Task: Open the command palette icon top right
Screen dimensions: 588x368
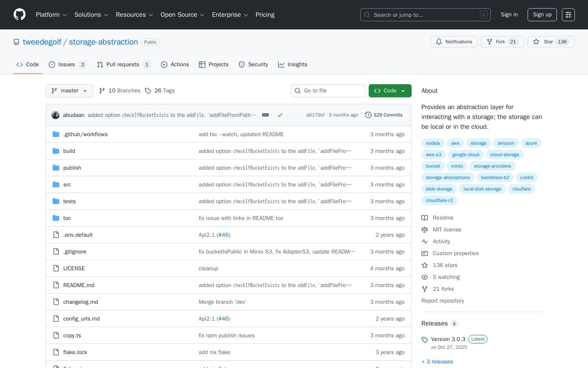Action: pyautogui.click(x=568, y=15)
